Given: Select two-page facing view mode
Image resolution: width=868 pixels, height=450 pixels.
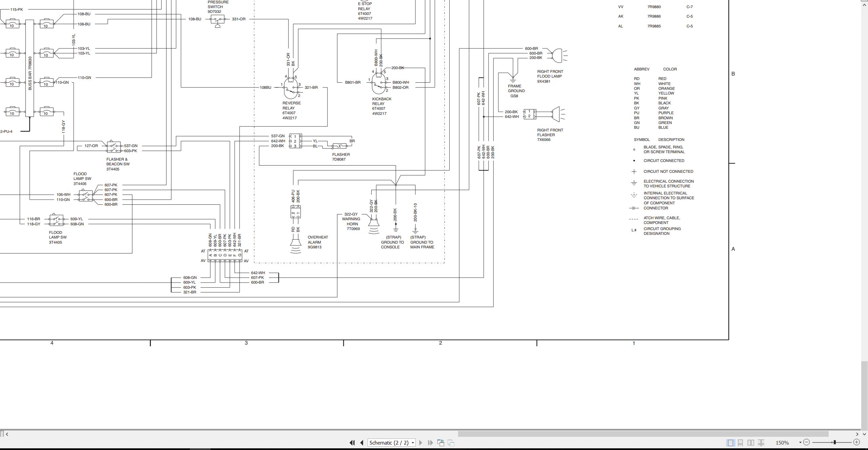Looking at the screenshot, I should [x=751, y=443].
